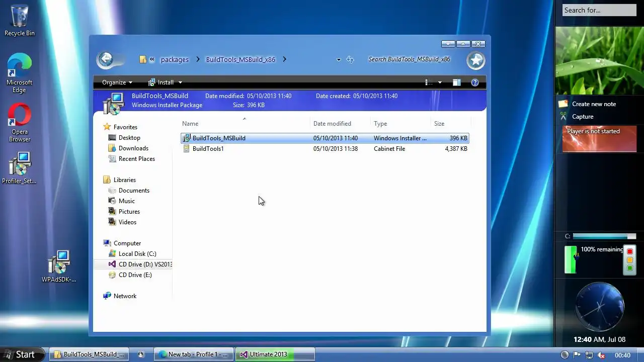Select the BuildTools1 cabinet file
Screen dimensions: 644x362
coord(325,149)
